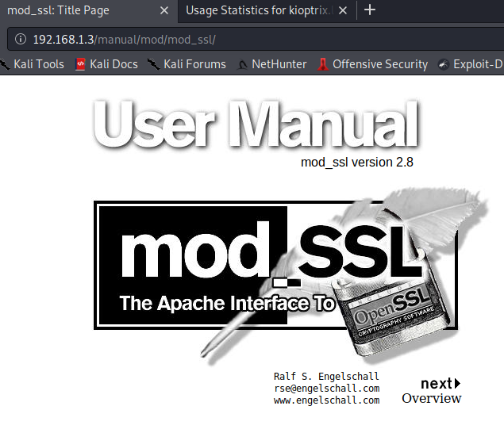Click the Kali Docs red bookmark icon
The width and height of the screenshot is (504, 429).
[80, 64]
